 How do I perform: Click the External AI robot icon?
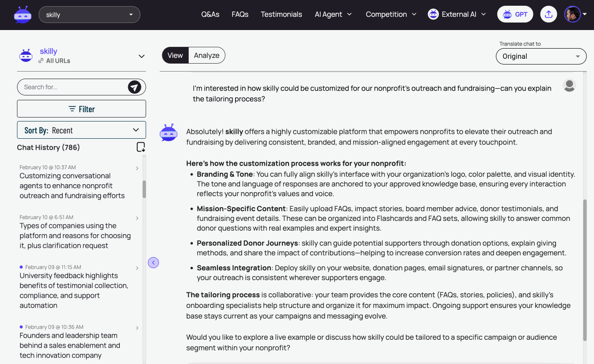pos(433,14)
